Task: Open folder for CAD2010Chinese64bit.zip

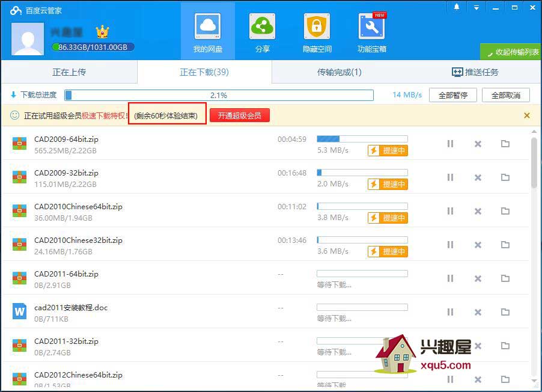Action: (505, 210)
